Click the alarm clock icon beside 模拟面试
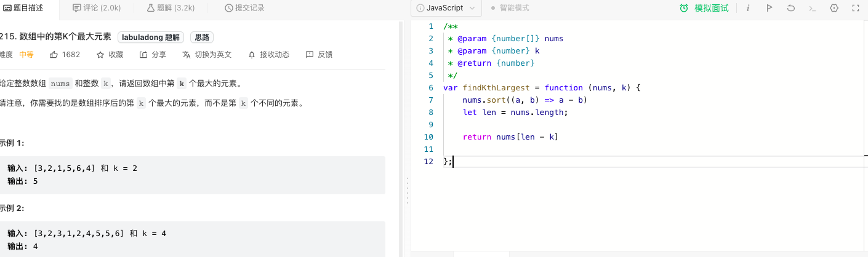The image size is (868, 257). click(x=684, y=8)
